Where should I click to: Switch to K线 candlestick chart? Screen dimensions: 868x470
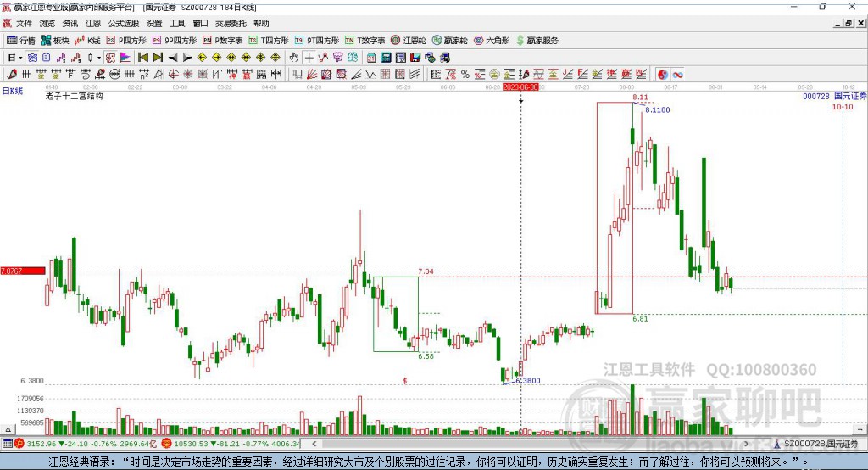coord(88,40)
